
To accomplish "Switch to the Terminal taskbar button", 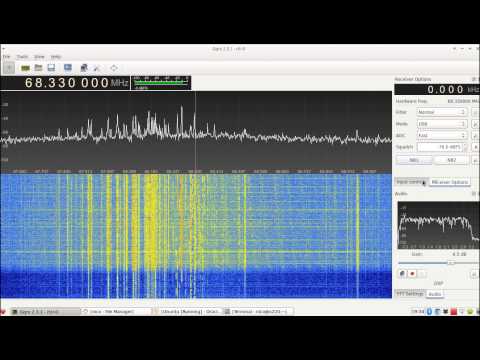I will 258,311.
